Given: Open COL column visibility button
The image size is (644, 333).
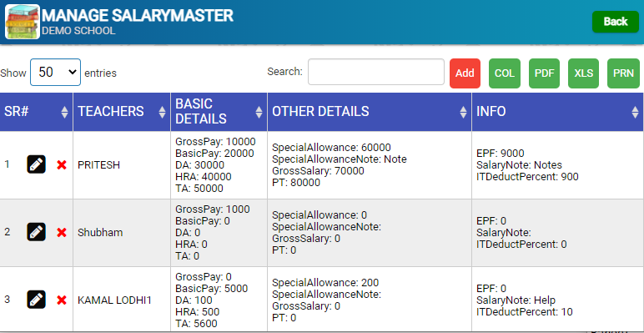Looking at the screenshot, I should click(505, 73).
